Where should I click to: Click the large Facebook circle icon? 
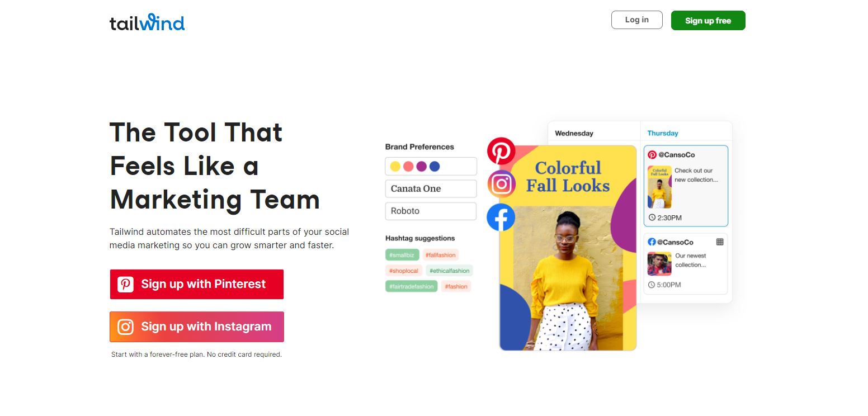[501, 218]
